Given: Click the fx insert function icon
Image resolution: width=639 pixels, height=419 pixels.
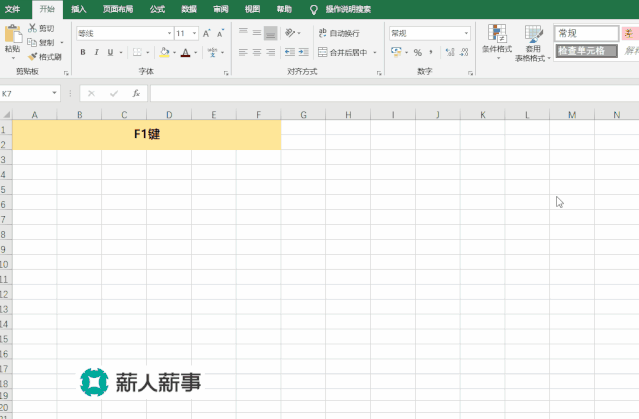Looking at the screenshot, I should pyautogui.click(x=136, y=93).
